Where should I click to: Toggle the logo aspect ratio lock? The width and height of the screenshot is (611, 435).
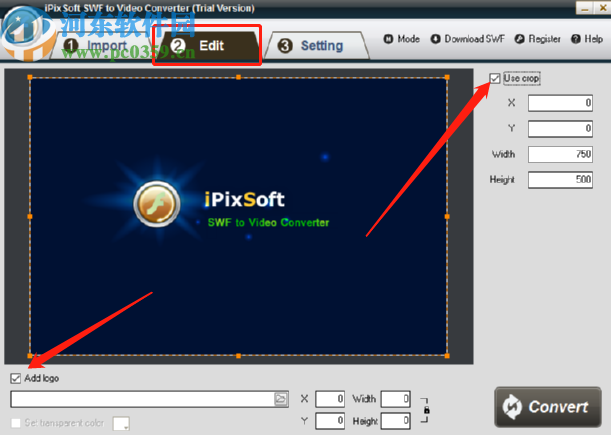click(x=426, y=410)
